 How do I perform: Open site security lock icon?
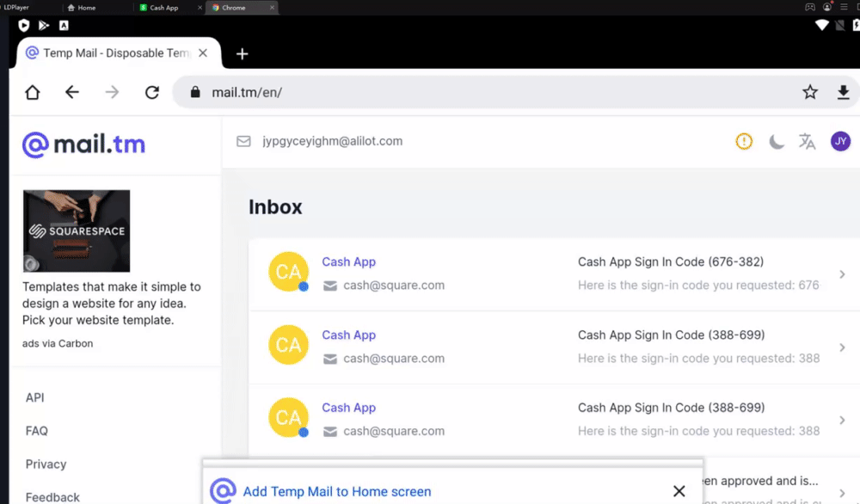pyautogui.click(x=194, y=92)
